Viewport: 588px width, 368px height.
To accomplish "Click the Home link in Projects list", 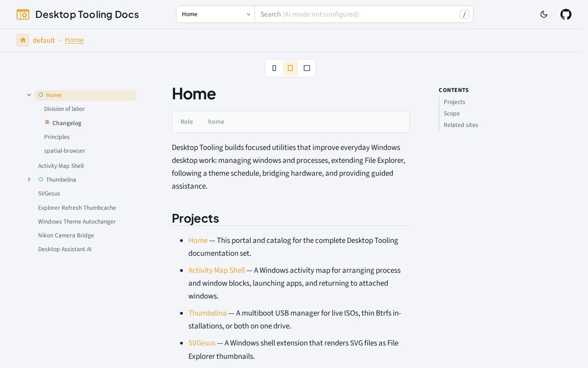I will [x=198, y=240].
